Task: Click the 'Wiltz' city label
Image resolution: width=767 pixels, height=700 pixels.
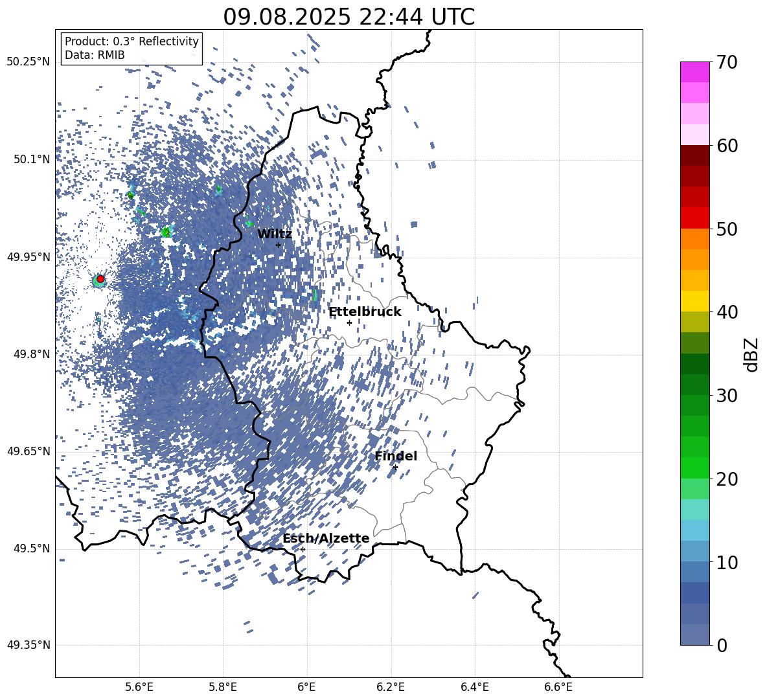Action: pyautogui.click(x=275, y=234)
